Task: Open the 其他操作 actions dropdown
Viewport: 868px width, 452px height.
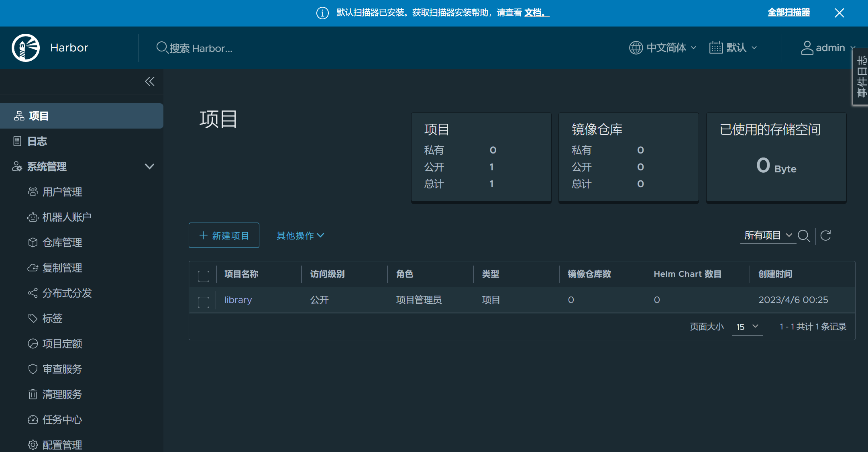Action: point(300,235)
